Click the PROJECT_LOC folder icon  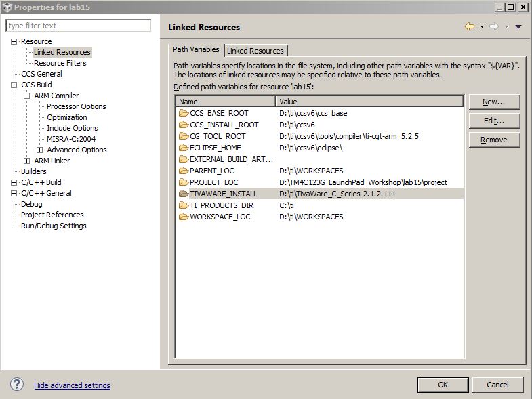184,182
